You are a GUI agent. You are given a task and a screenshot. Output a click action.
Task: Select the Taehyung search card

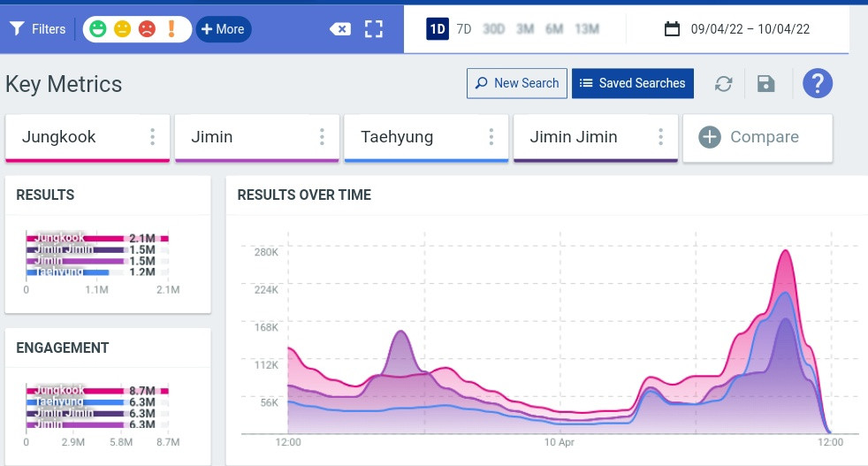pyautogui.click(x=426, y=138)
